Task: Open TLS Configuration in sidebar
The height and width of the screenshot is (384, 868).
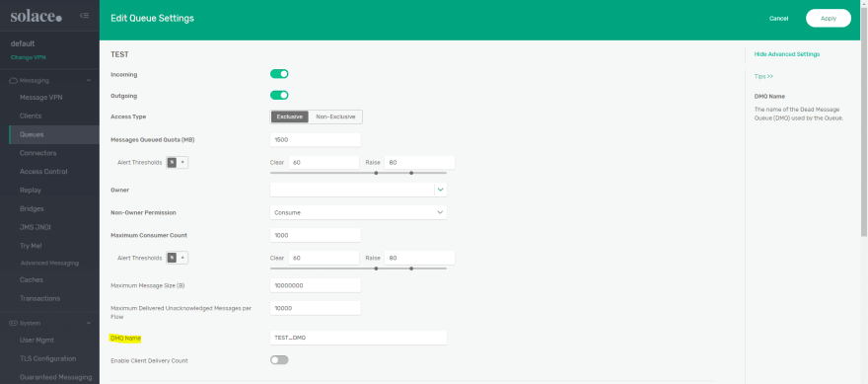Action: (x=47, y=358)
